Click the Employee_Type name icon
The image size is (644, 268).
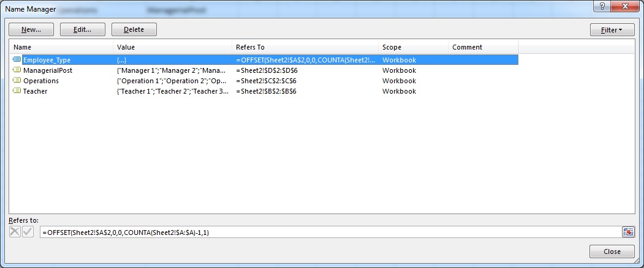click(x=17, y=60)
